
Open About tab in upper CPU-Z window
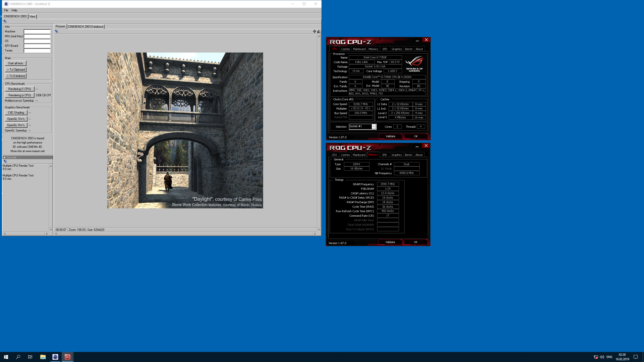(x=419, y=49)
